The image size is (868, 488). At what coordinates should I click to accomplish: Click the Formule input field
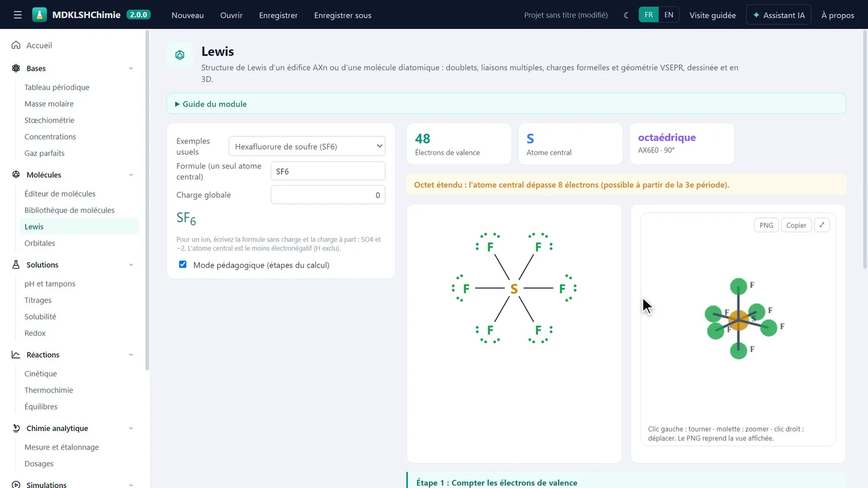(x=328, y=171)
